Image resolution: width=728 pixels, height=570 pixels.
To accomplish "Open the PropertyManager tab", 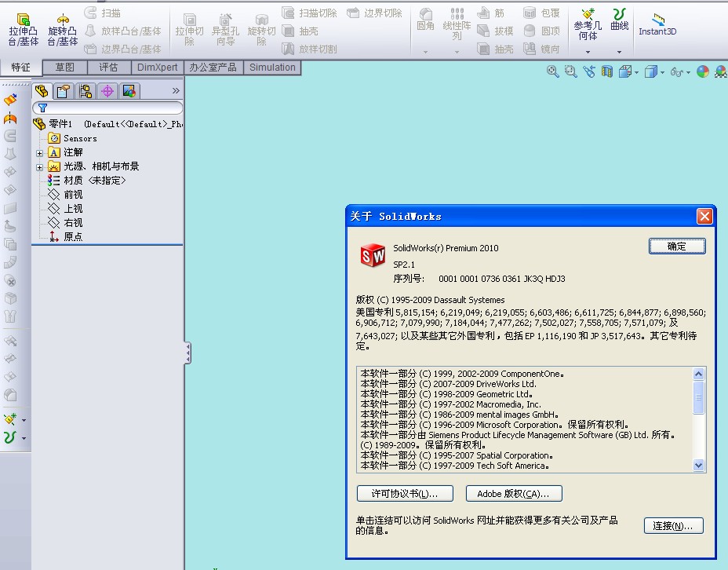I will (x=64, y=91).
